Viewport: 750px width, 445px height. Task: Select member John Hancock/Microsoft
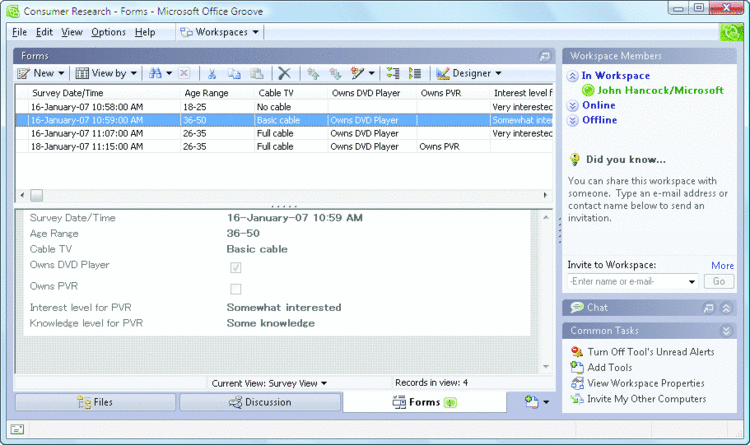660,90
